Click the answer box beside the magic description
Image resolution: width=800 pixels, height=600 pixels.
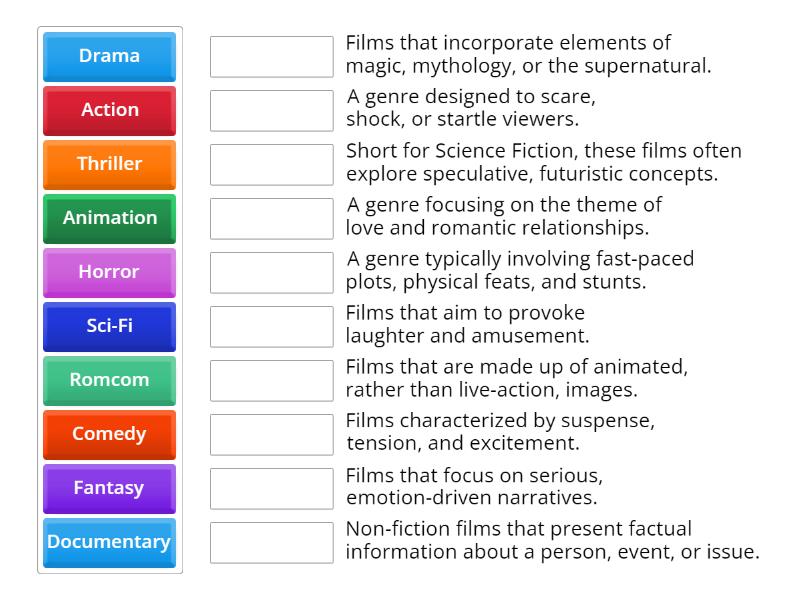point(270,56)
